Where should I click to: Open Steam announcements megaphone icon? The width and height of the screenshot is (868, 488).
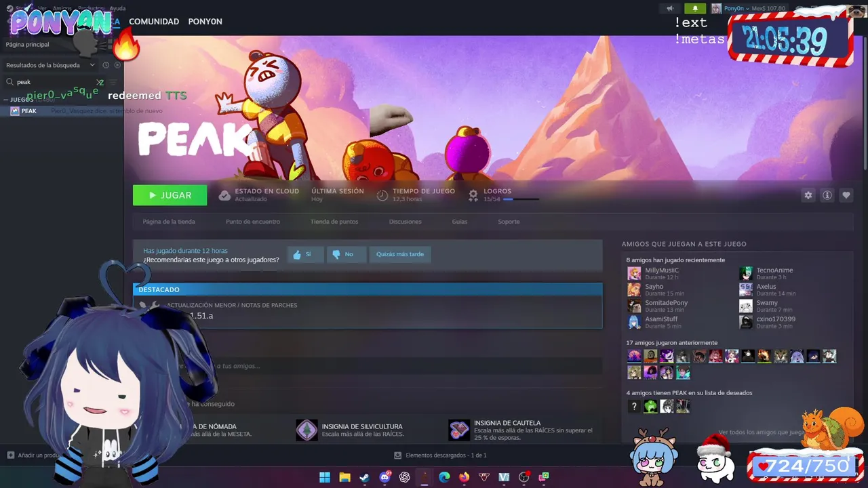[670, 9]
